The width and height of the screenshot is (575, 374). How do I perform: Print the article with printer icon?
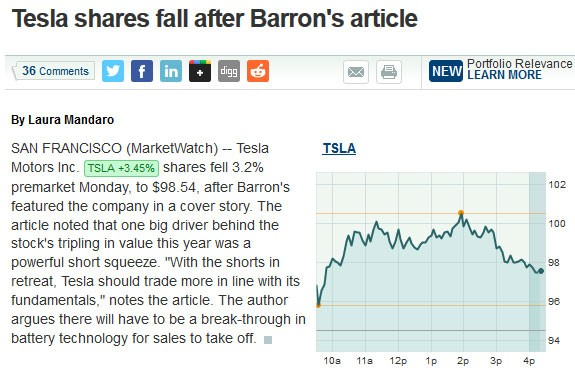389,72
